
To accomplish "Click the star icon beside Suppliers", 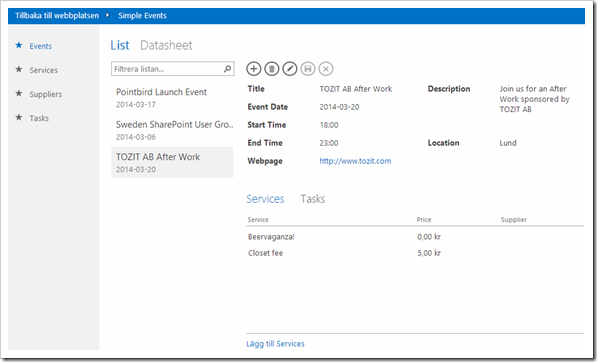I will 19,93.
